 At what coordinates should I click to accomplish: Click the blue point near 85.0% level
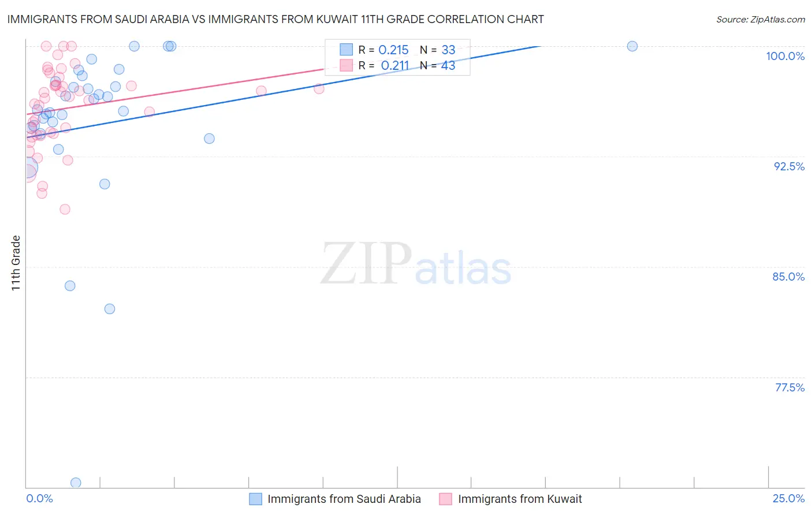[x=70, y=286]
